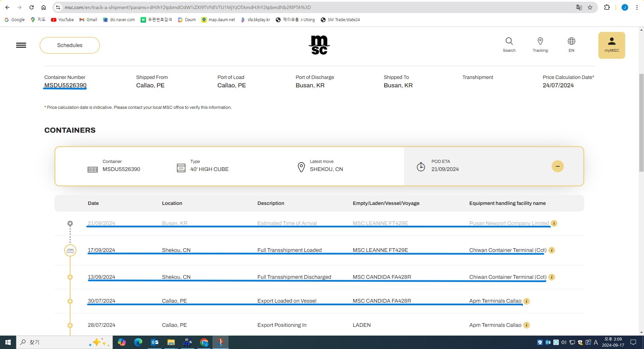Viewport: 644px width, 349px height.
Task: Open the hamburger main menu
Action: [x=21, y=45]
